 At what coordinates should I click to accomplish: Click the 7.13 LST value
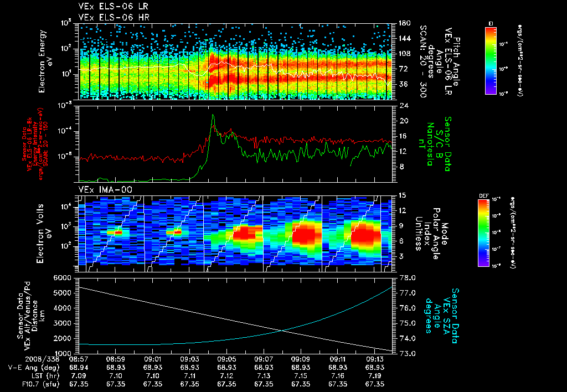tap(263, 376)
